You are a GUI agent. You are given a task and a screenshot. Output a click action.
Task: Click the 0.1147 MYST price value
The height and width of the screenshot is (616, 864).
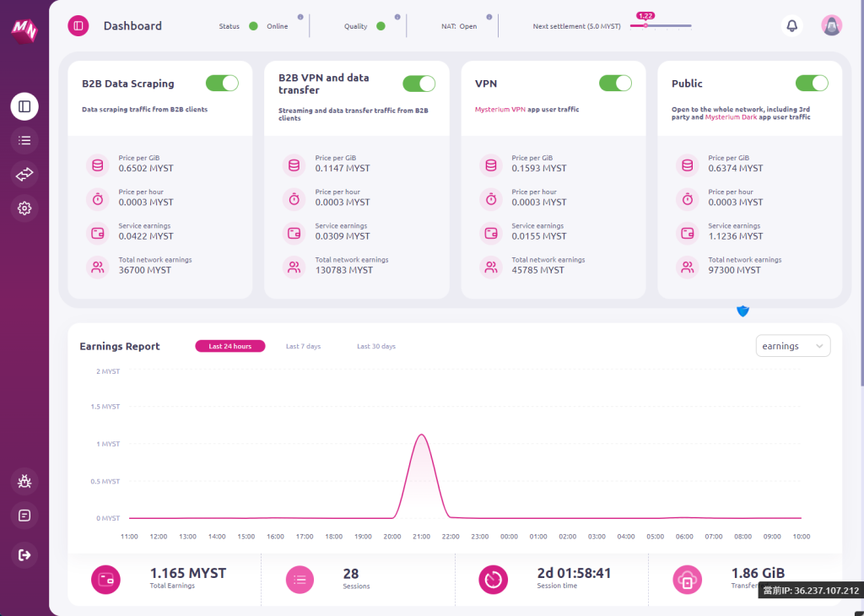pos(343,168)
